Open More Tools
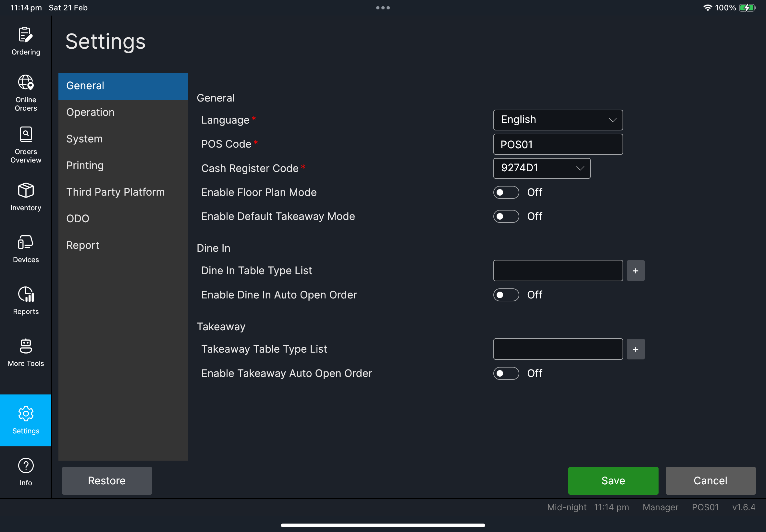The height and width of the screenshot is (532, 766). (x=26, y=352)
